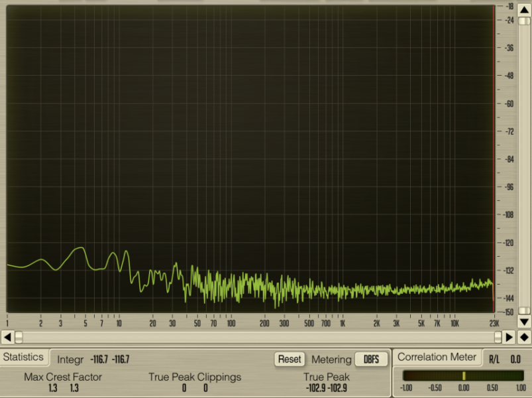Click the horizontal scrollbar's left handle
Screen dimensions: 532x398
[19, 337]
